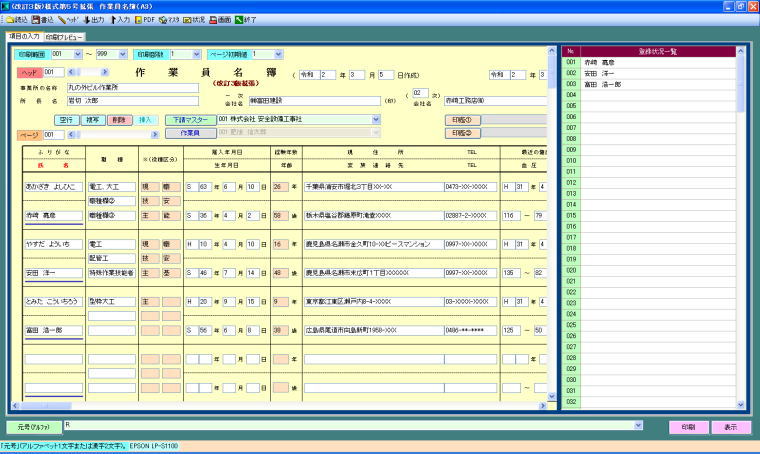This screenshot has height=454, width=760.
Task: Click the ふりがな field あかざき よしひこ
Action: click(54, 187)
